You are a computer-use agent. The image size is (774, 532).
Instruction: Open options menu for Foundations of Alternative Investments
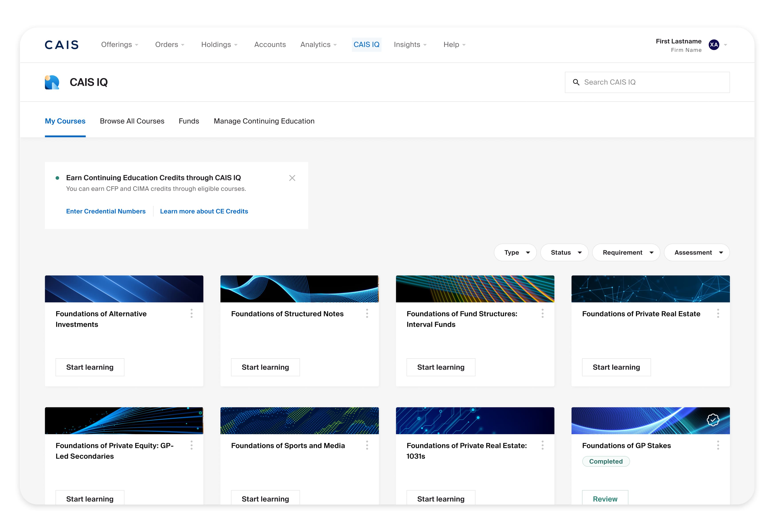pos(191,313)
